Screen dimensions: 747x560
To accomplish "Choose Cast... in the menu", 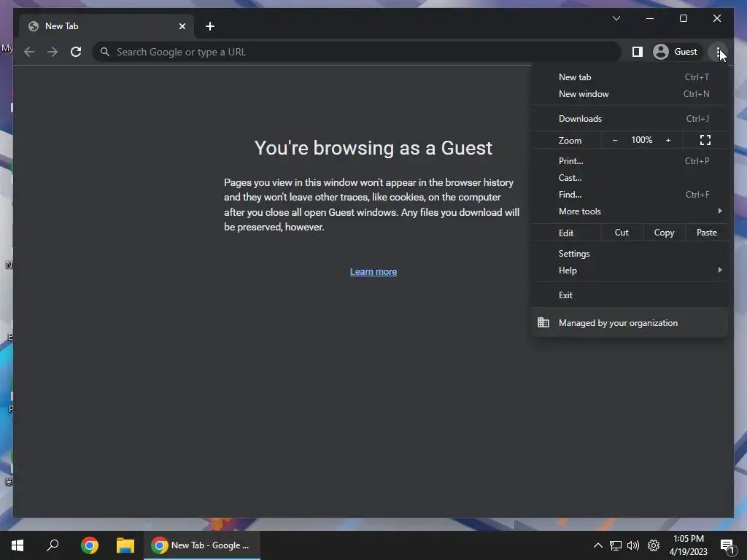I will (630, 178).
